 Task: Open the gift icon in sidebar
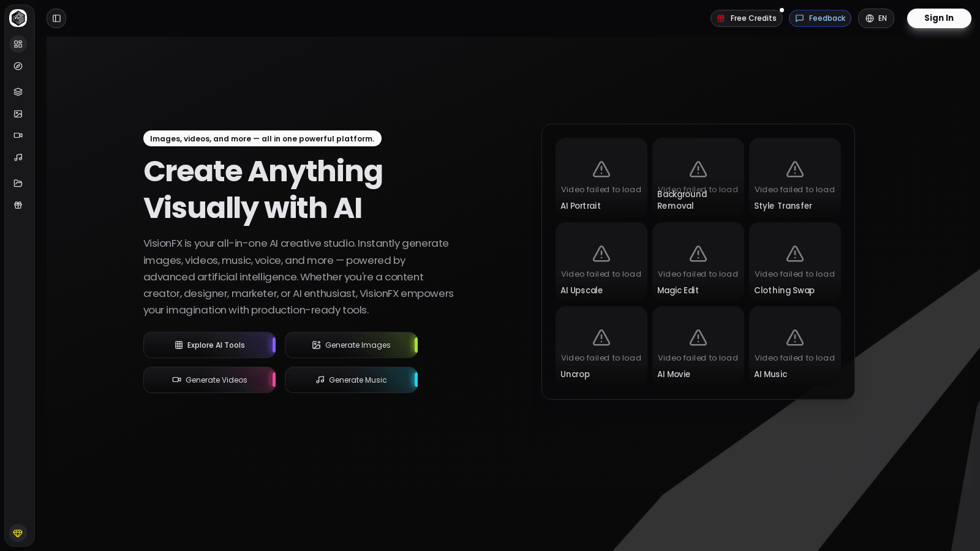click(x=18, y=205)
